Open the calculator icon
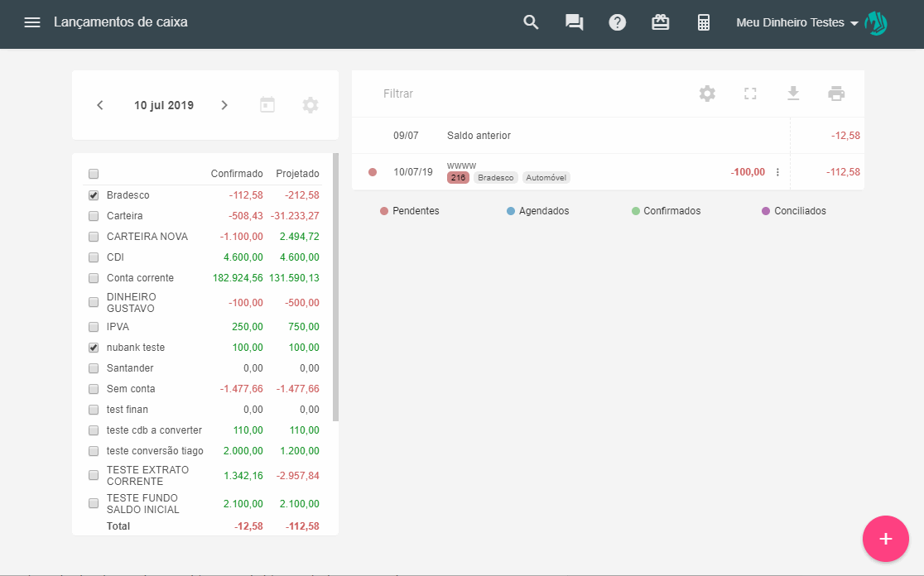This screenshot has width=924, height=576. click(x=704, y=22)
